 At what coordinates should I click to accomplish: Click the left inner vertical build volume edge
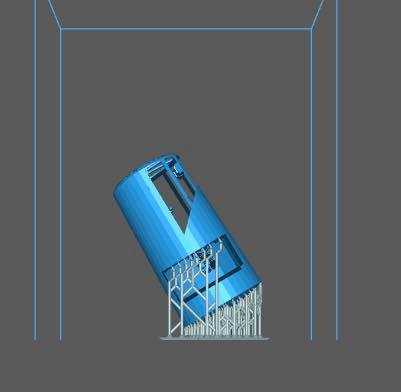click(x=60, y=183)
